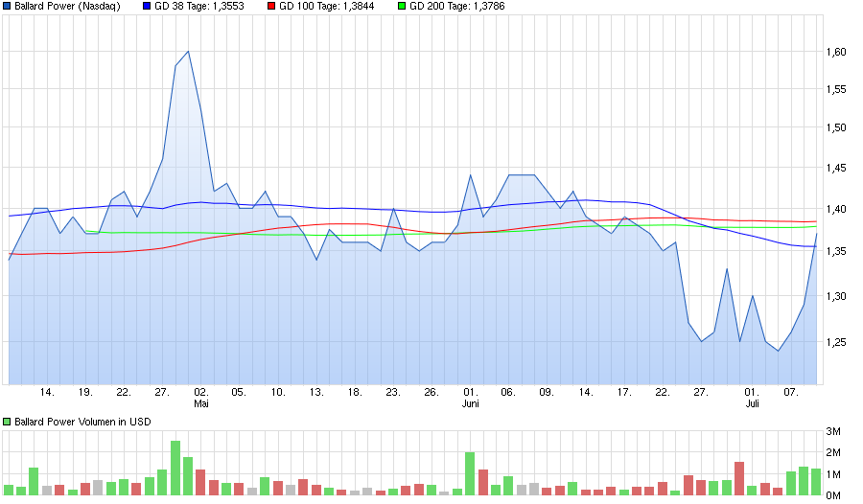Click the 1,55 price axis value

pyautogui.click(x=836, y=89)
